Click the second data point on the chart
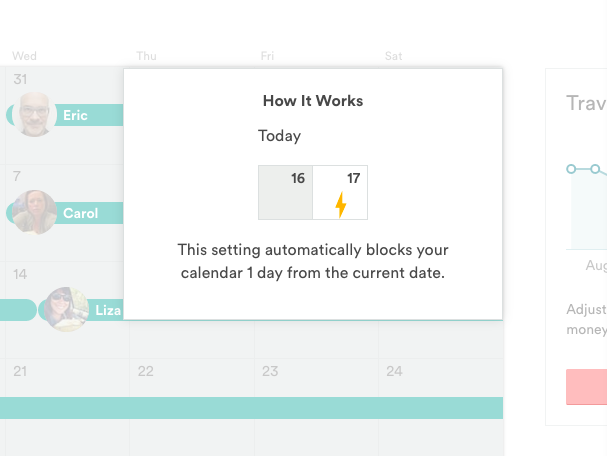Screen dimensions: 607x456 pyautogui.click(x=595, y=169)
